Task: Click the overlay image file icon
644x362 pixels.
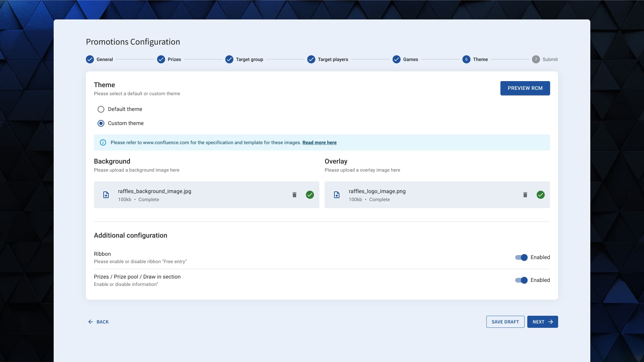Action: 337,195
